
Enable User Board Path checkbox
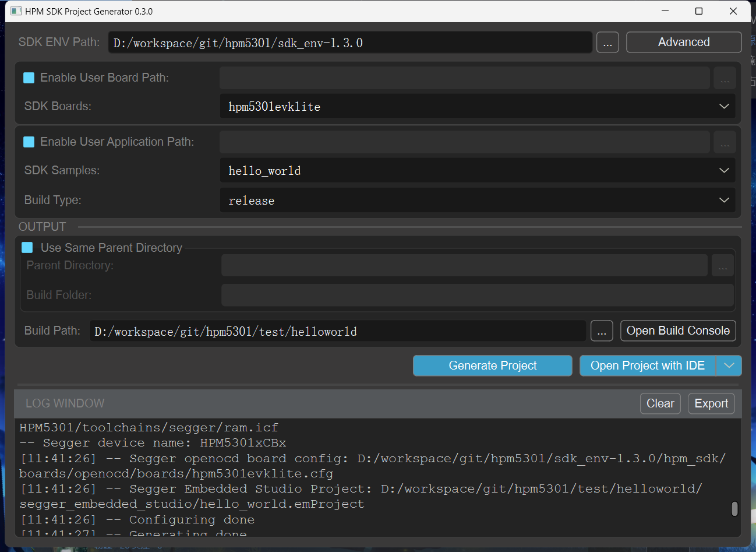click(29, 78)
